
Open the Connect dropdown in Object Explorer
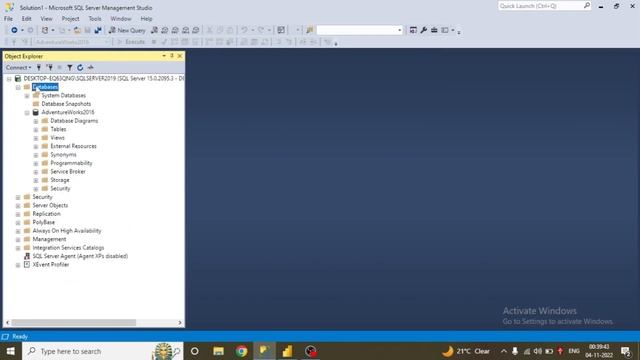click(18, 67)
